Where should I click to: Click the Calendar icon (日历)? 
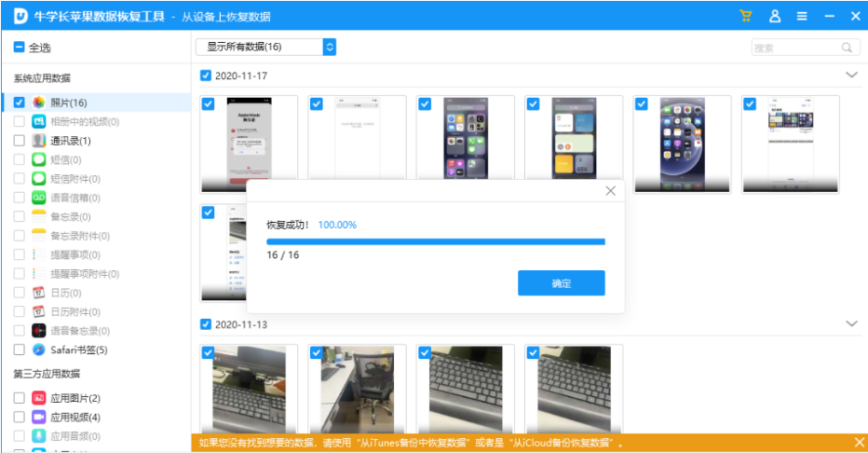[x=39, y=293]
